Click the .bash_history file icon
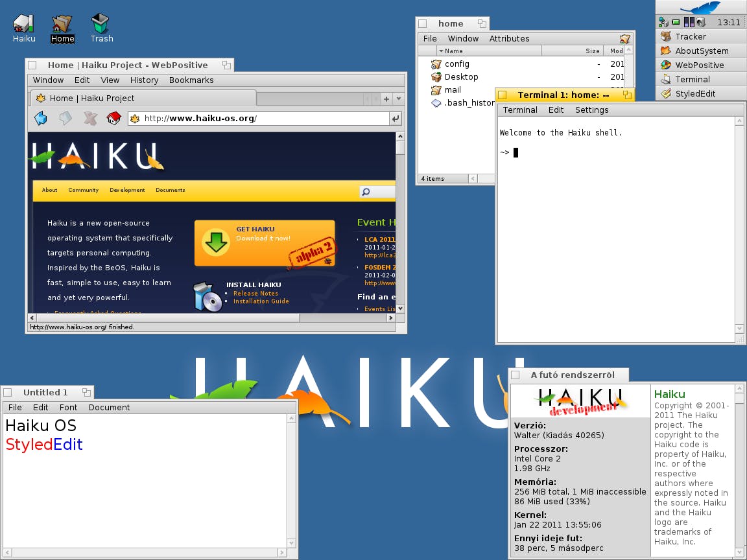The image size is (747, 560). [x=436, y=103]
